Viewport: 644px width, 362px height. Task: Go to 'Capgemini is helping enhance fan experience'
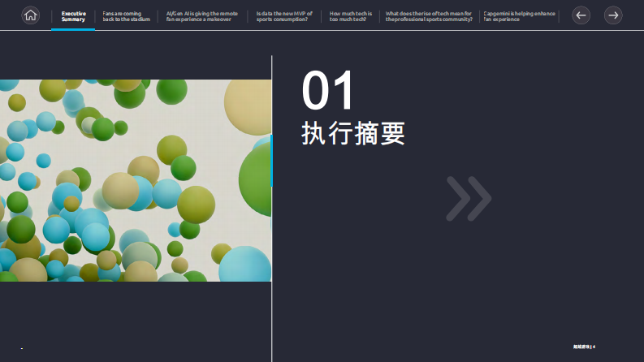pyautogui.click(x=519, y=16)
